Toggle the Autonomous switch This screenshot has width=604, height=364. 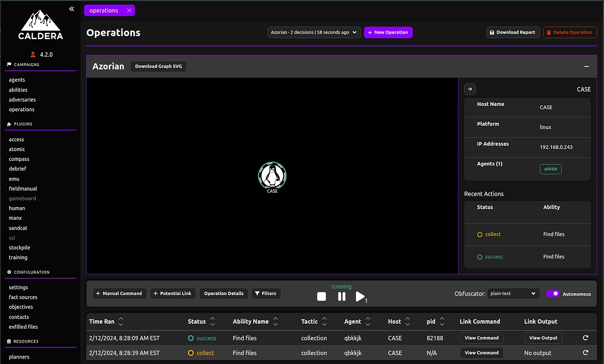[x=553, y=294]
